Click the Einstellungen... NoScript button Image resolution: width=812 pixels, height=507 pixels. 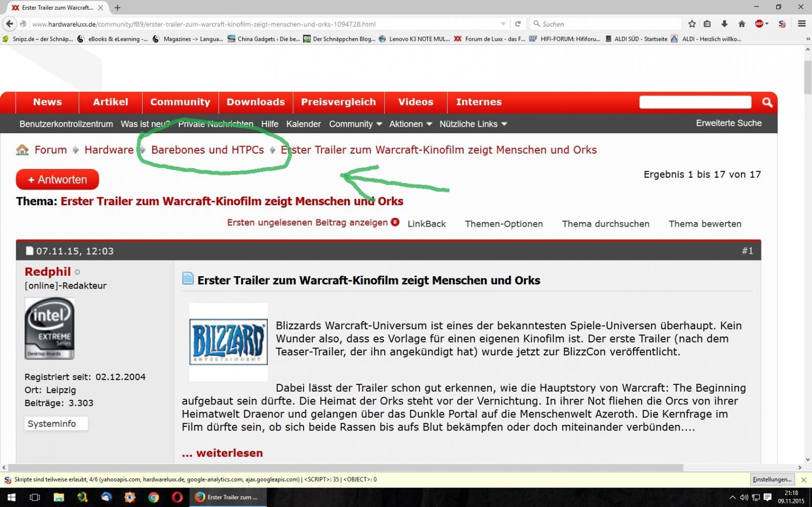[772, 480]
